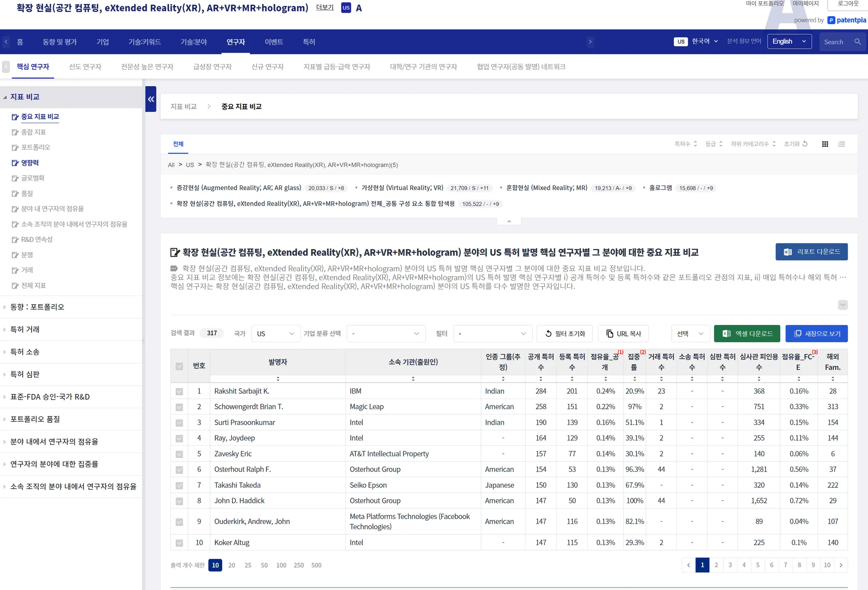Toggle the select-all header checkbox
The width and height of the screenshot is (868, 590).
click(x=179, y=366)
